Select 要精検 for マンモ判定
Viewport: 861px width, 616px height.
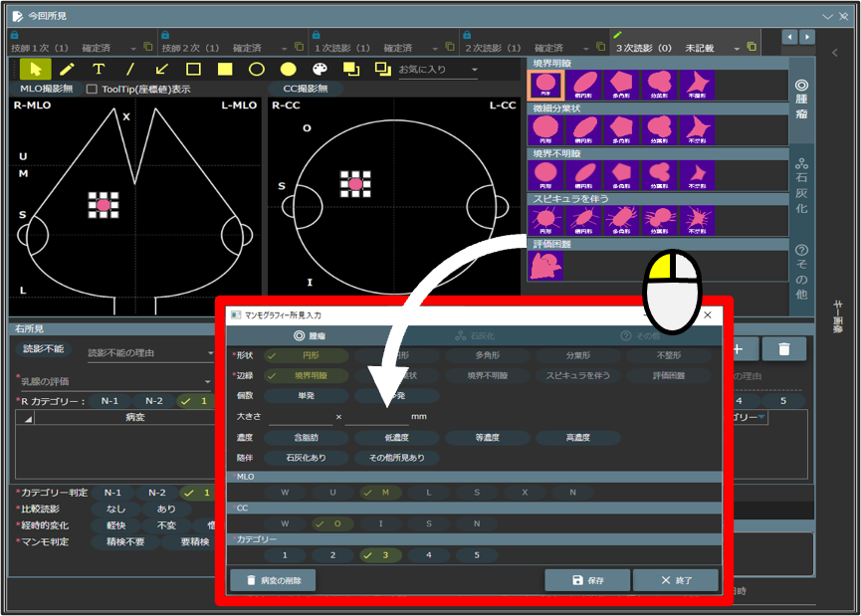[195, 542]
